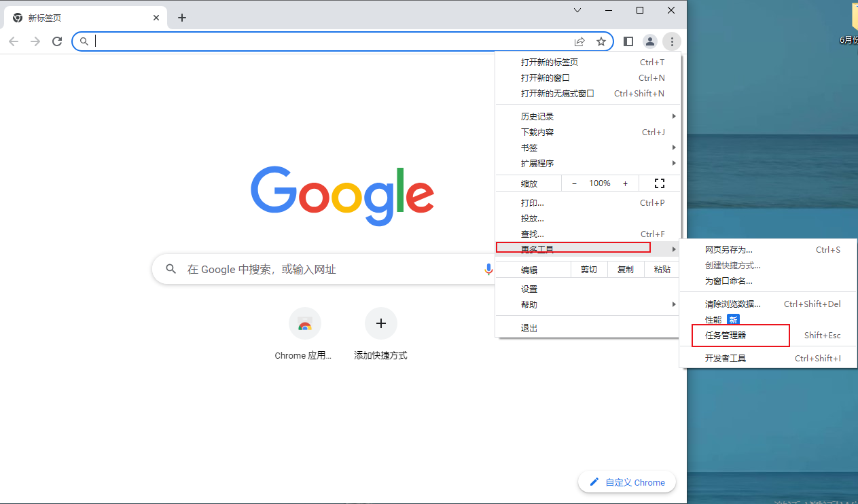Open the Chrome 应用 shortcut
858x504 pixels.
coord(304,334)
